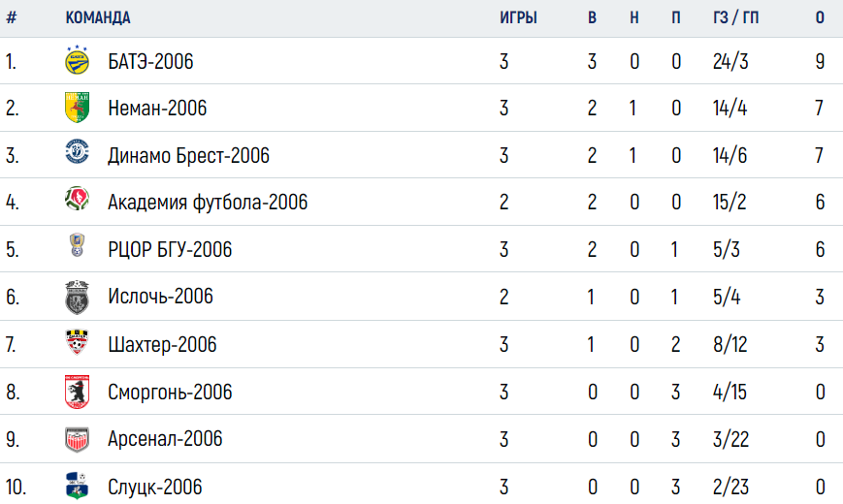Click the РЦОР БГУ-2006 badge
843x504 pixels.
(77, 245)
